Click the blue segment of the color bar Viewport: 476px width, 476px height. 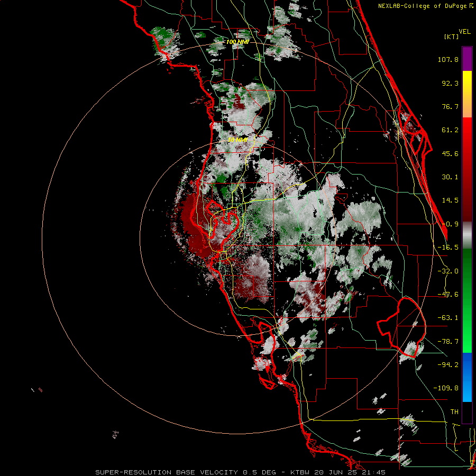point(467,377)
